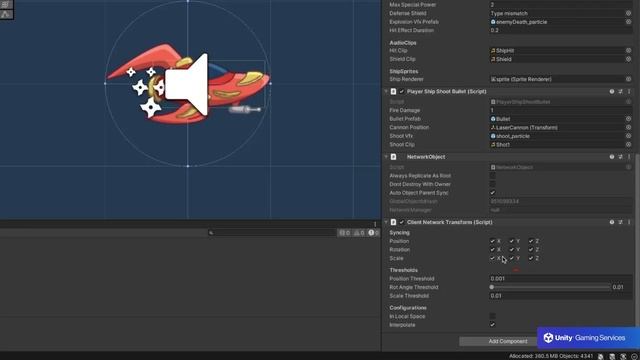Click the Position Threshold value field
Screen dimensions: 640x360
coord(560,278)
